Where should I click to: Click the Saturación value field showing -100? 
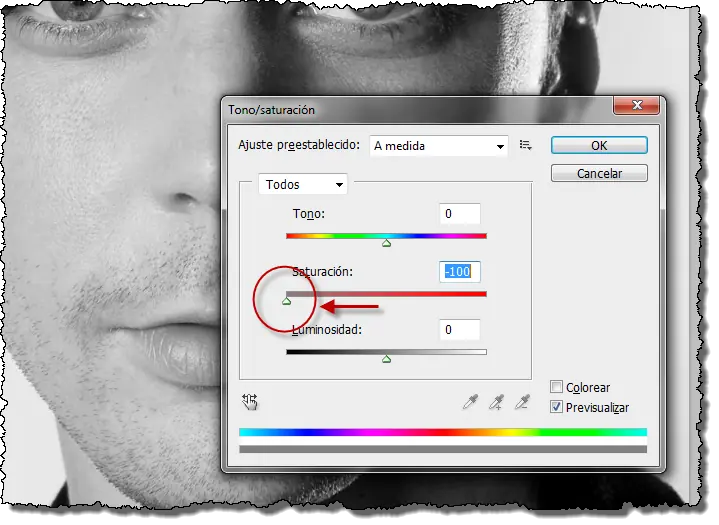pos(459,271)
